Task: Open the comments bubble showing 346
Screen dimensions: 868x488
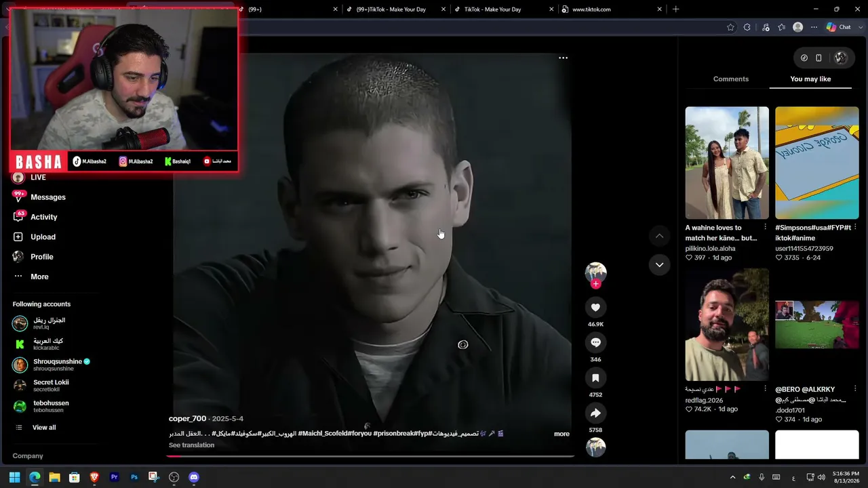Action: pyautogui.click(x=595, y=343)
